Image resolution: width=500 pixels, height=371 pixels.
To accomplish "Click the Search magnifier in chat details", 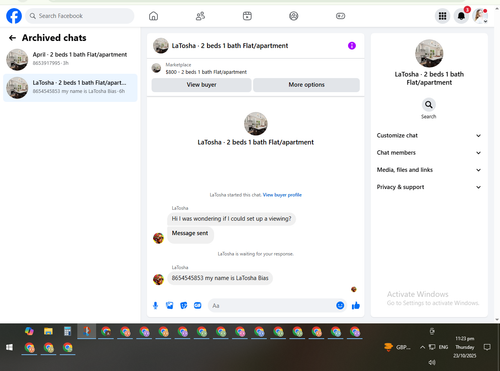I will click(x=429, y=105).
